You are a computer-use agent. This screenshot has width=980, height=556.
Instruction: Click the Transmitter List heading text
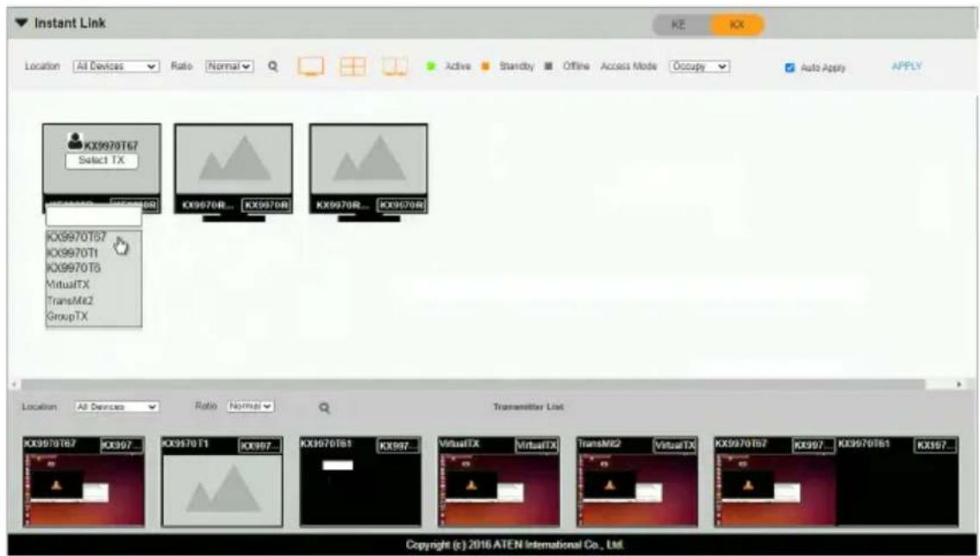pyautogui.click(x=528, y=407)
